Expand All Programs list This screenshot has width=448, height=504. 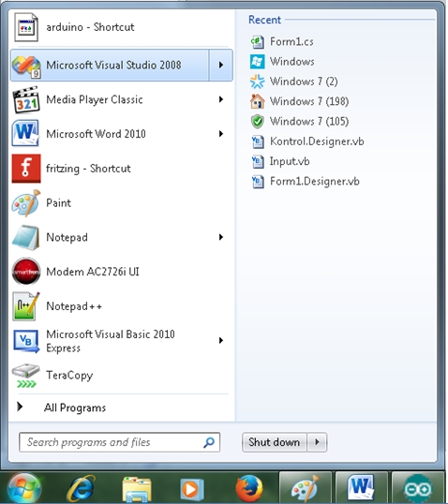tap(20, 407)
